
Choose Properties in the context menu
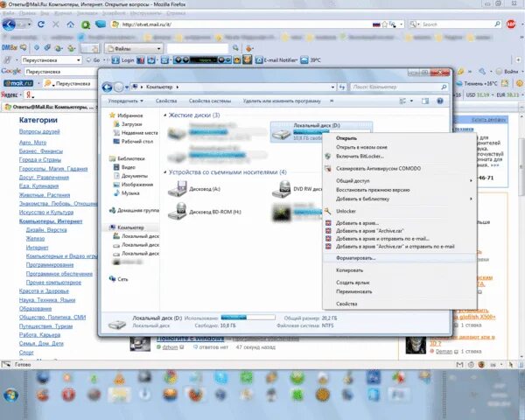[346, 304]
